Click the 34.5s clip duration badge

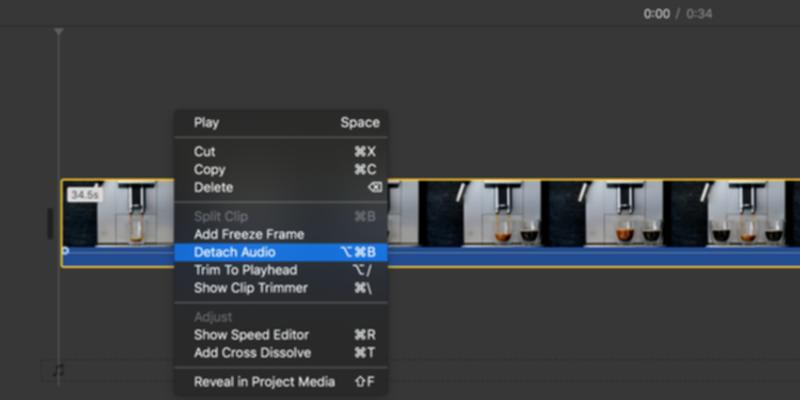pos(85,194)
